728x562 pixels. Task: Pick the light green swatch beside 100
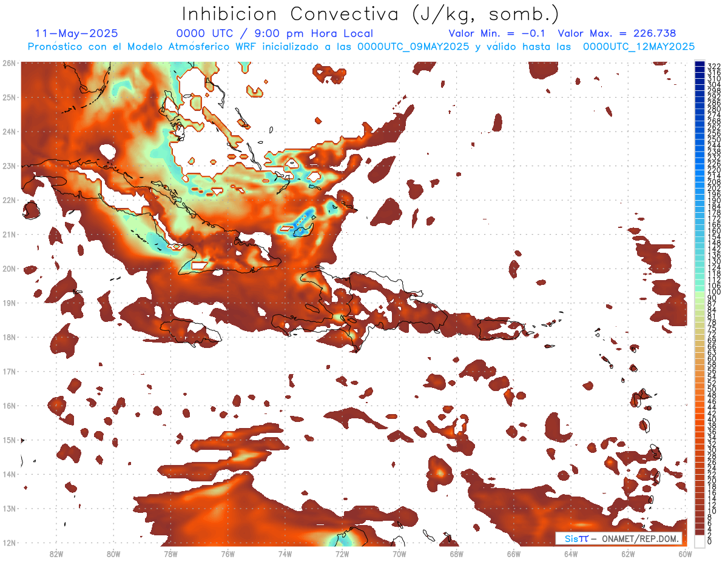pos(700,295)
